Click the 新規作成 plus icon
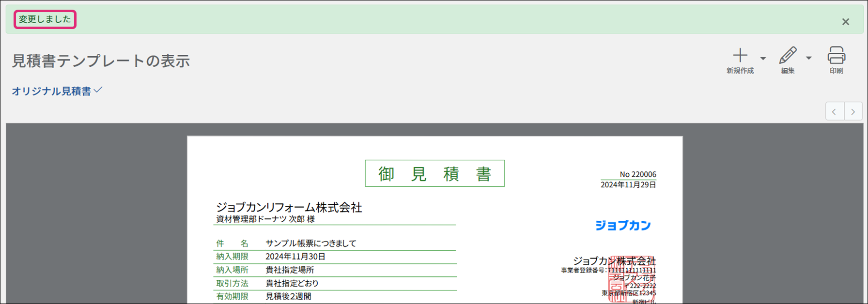 coord(740,56)
